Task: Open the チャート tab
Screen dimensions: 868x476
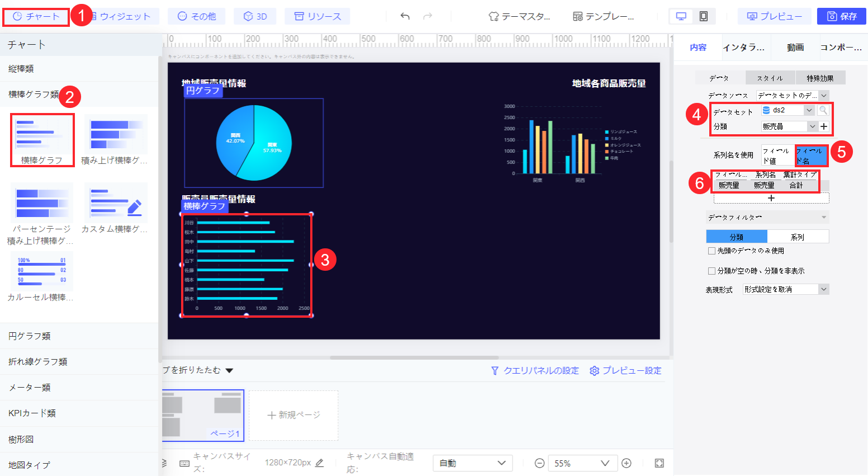Action: [x=36, y=16]
